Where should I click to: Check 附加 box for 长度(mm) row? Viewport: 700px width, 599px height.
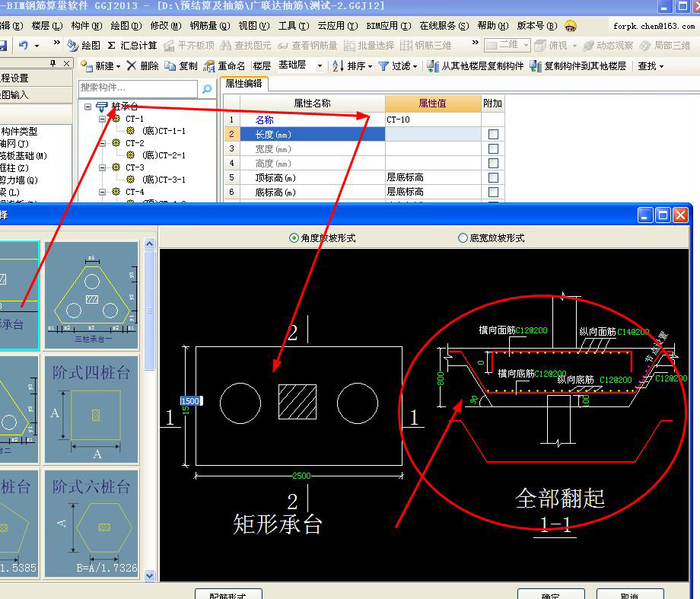coord(493,135)
